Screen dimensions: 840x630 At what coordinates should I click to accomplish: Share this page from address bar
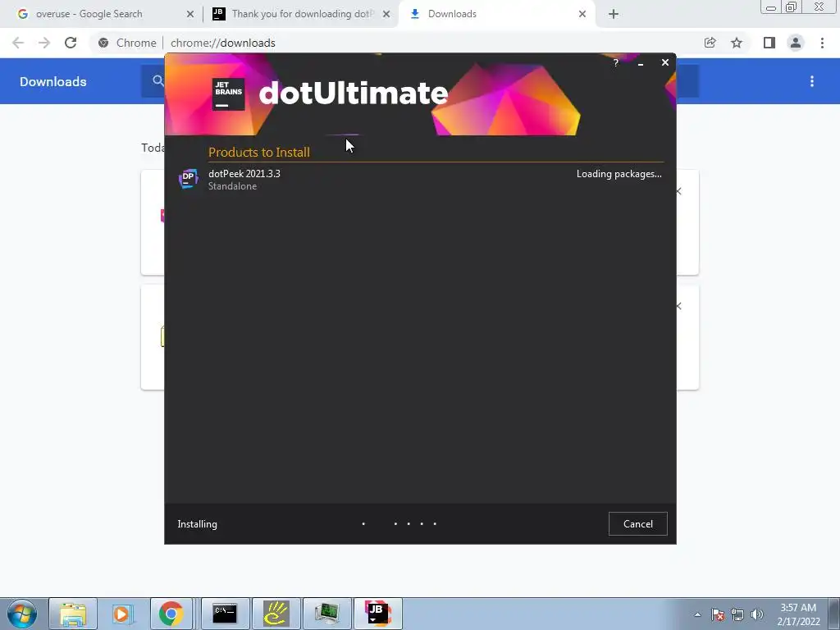[x=710, y=43]
